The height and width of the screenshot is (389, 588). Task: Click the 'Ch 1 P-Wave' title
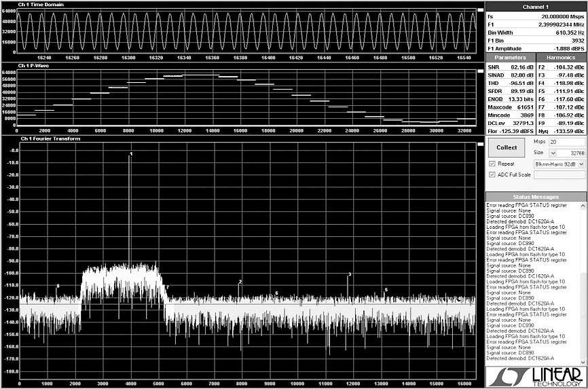pos(33,66)
